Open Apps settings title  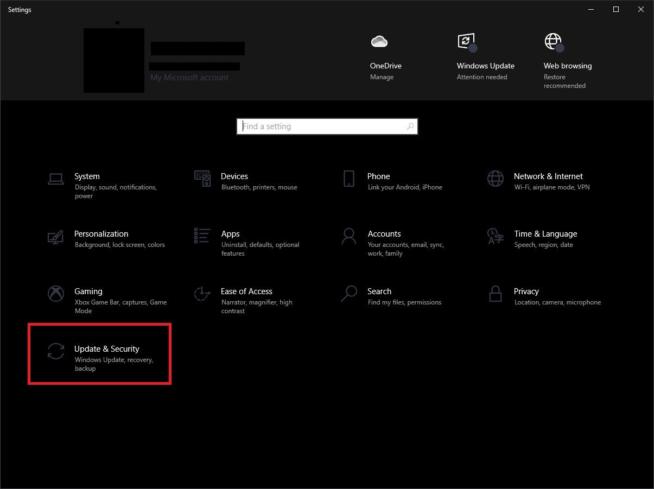[230, 234]
